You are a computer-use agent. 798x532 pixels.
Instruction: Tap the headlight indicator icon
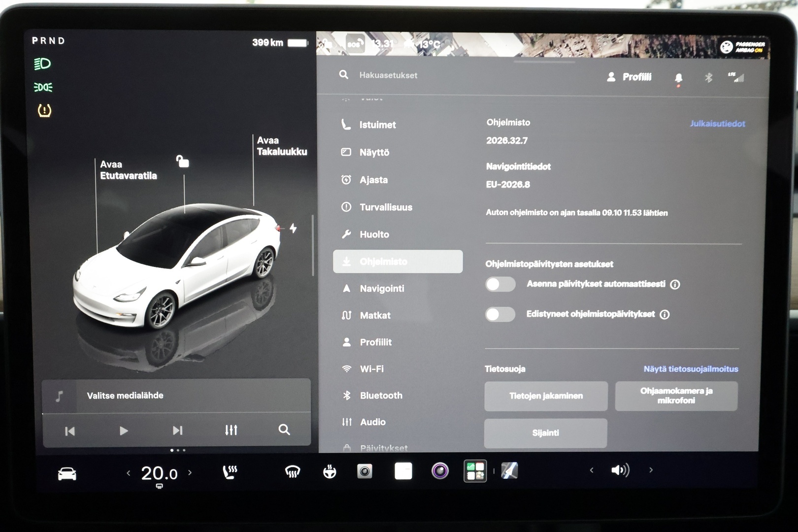[x=42, y=64]
